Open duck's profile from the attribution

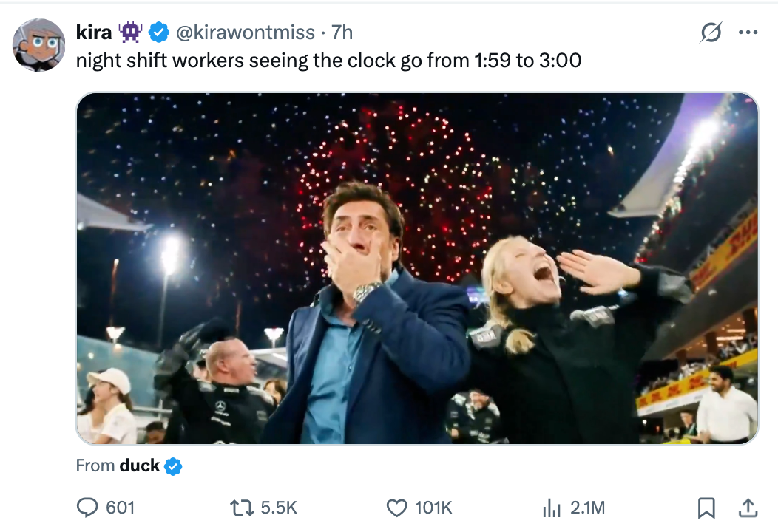coord(139,465)
